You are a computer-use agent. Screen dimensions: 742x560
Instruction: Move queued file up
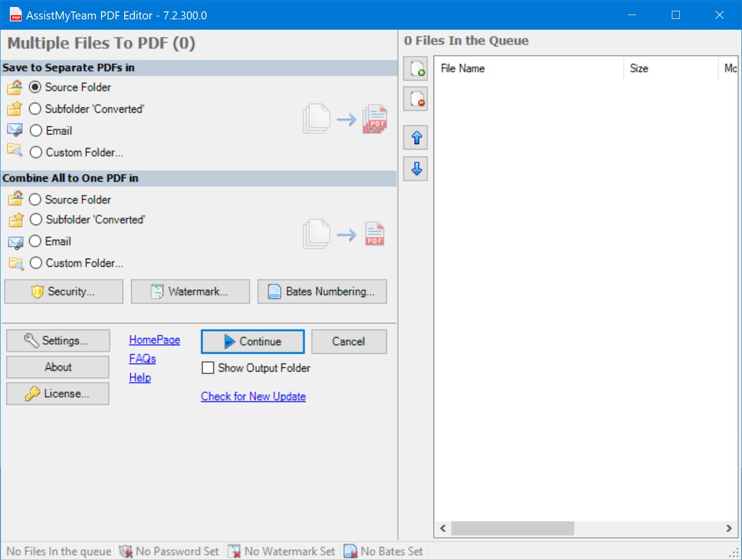(x=415, y=138)
